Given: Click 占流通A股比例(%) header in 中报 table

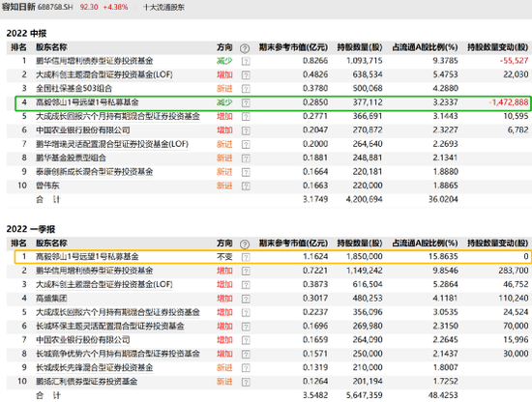Looking at the screenshot, I should (x=425, y=47).
